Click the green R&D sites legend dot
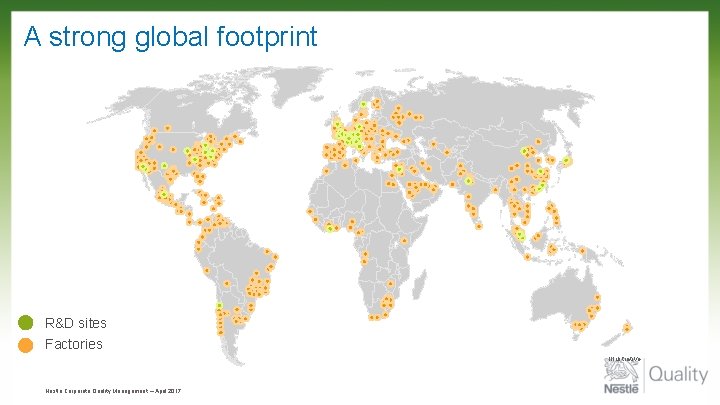This screenshot has width=720, height=405. (26, 322)
